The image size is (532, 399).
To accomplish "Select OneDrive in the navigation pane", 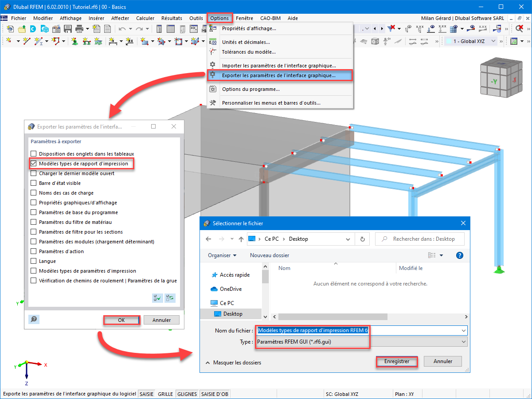I will [x=231, y=289].
